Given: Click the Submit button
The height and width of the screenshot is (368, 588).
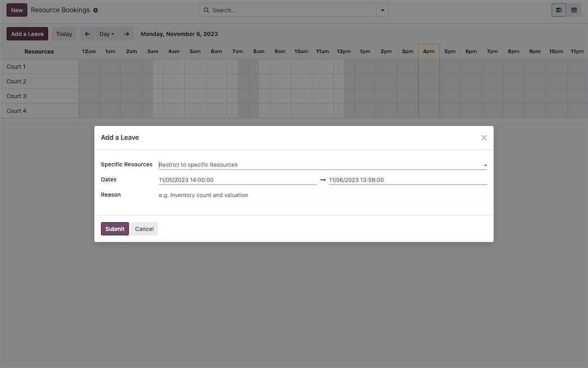Looking at the screenshot, I should (115, 229).
